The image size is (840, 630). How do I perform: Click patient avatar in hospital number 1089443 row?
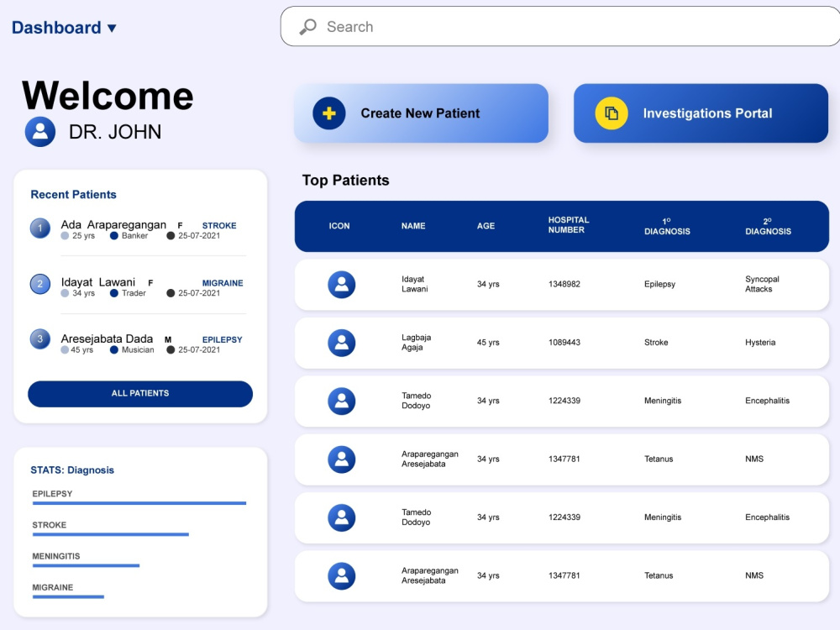pyautogui.click(x=342, y=343)
